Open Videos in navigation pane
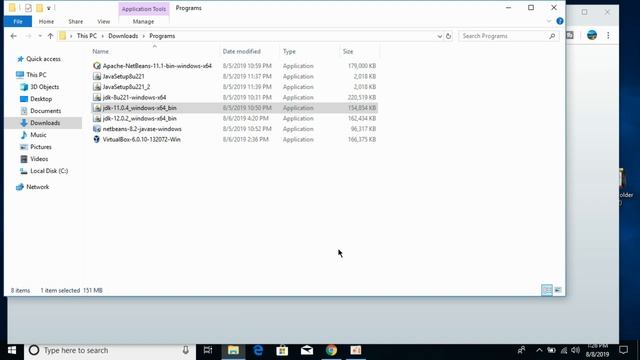The image size is (640, 360). tap(39, 159)
